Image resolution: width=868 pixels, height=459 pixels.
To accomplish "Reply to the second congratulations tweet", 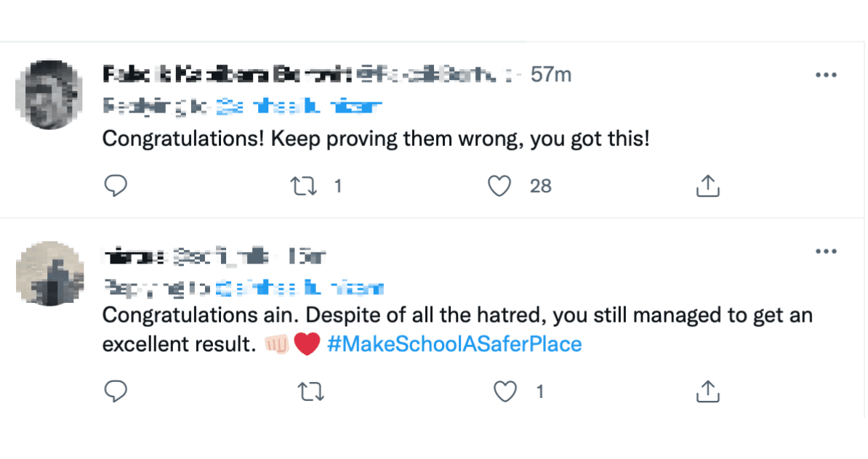I will 116,391.
